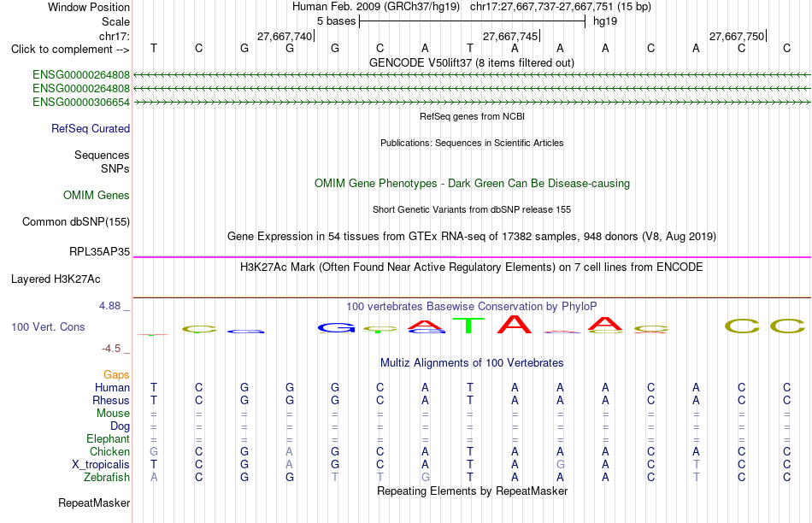This screenshot has height=523, width=812.
Task: Select the Sequences publications track label
Action: [102, 155]
